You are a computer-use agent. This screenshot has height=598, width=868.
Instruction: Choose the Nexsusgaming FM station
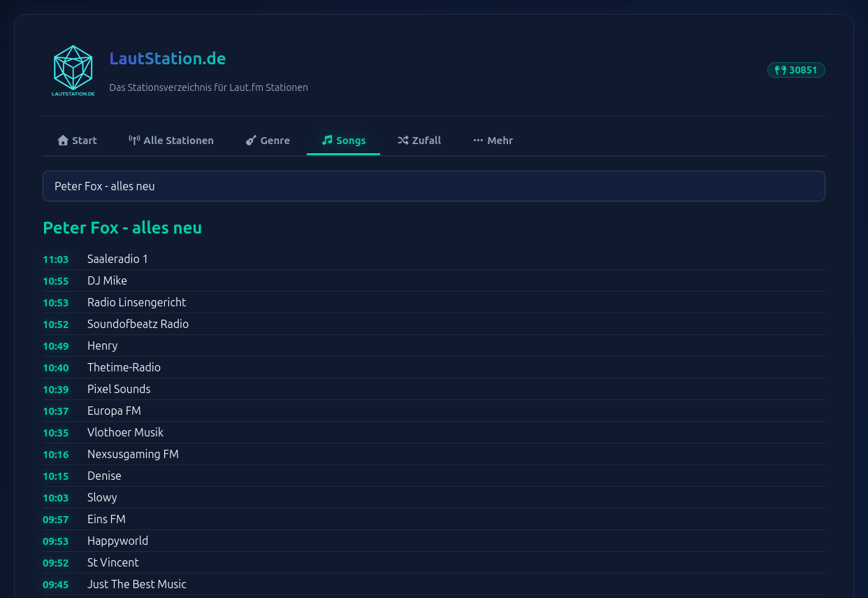click(133, 454)
